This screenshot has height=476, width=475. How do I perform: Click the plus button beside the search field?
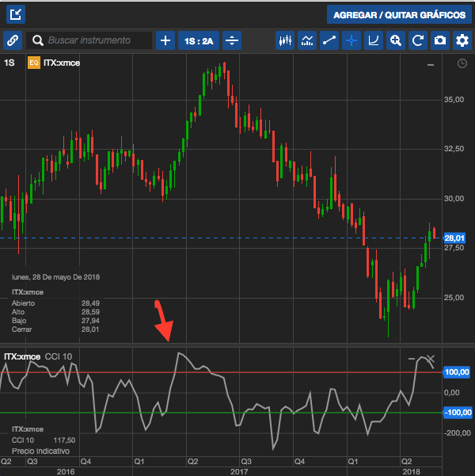click(x=165, y=40)
